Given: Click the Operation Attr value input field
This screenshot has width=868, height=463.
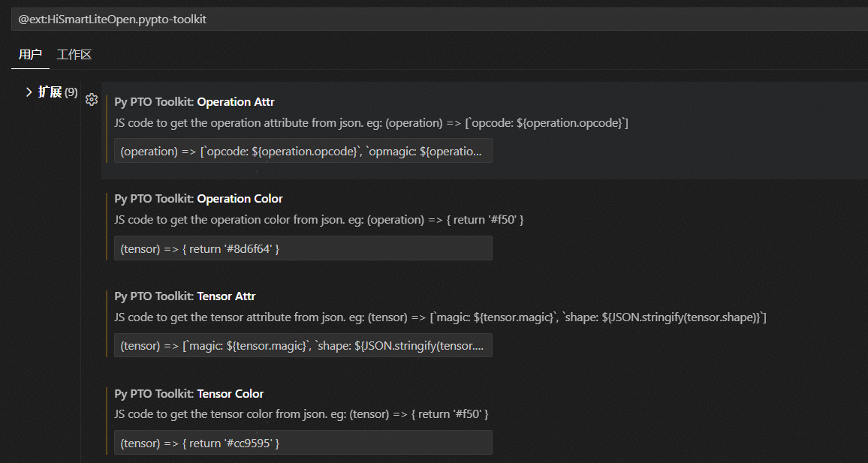Looking at the screenshot, I should 303,151.
